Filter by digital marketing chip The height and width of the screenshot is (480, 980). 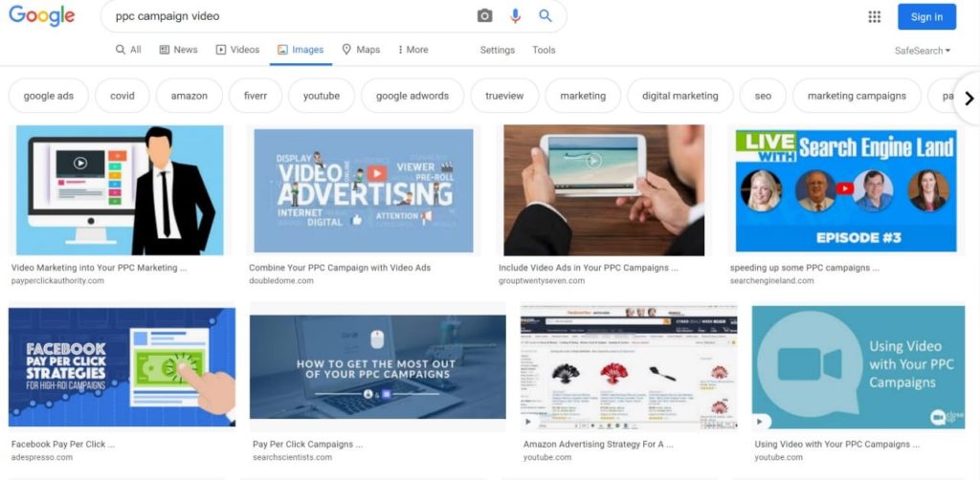click(x=680, y=97)
